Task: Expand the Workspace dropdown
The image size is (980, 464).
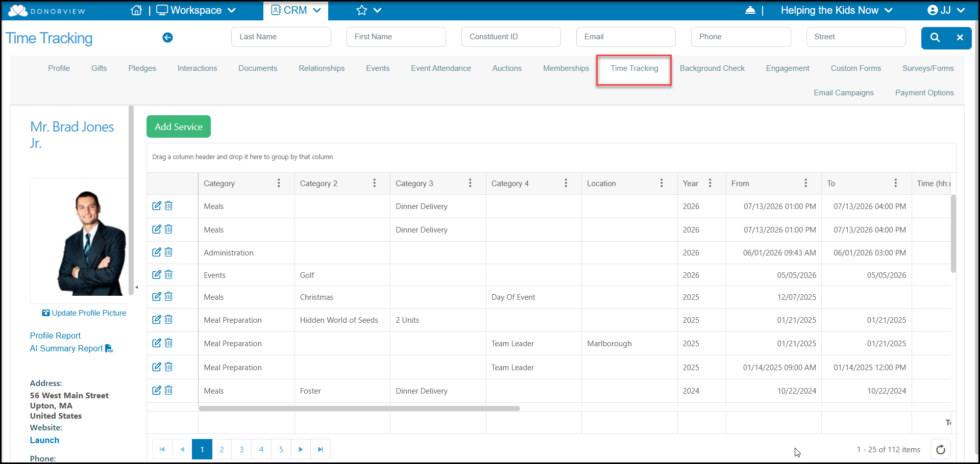Action: (196, 10)
